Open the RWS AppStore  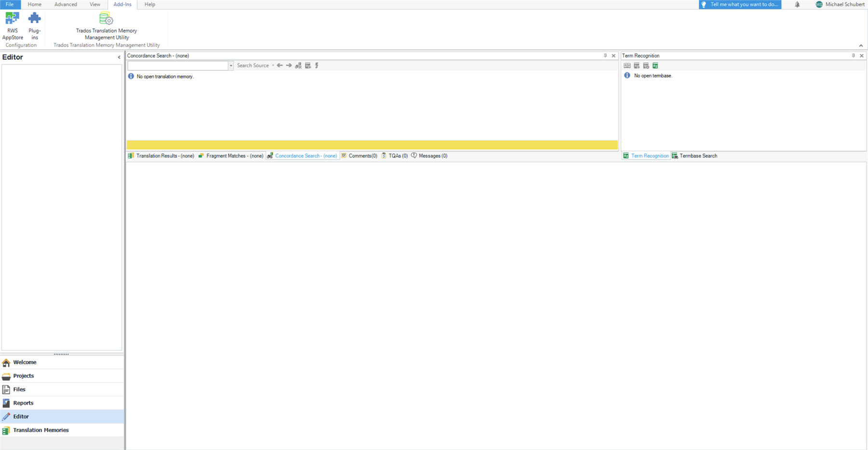pyautogui.click(x=13, y=26)
